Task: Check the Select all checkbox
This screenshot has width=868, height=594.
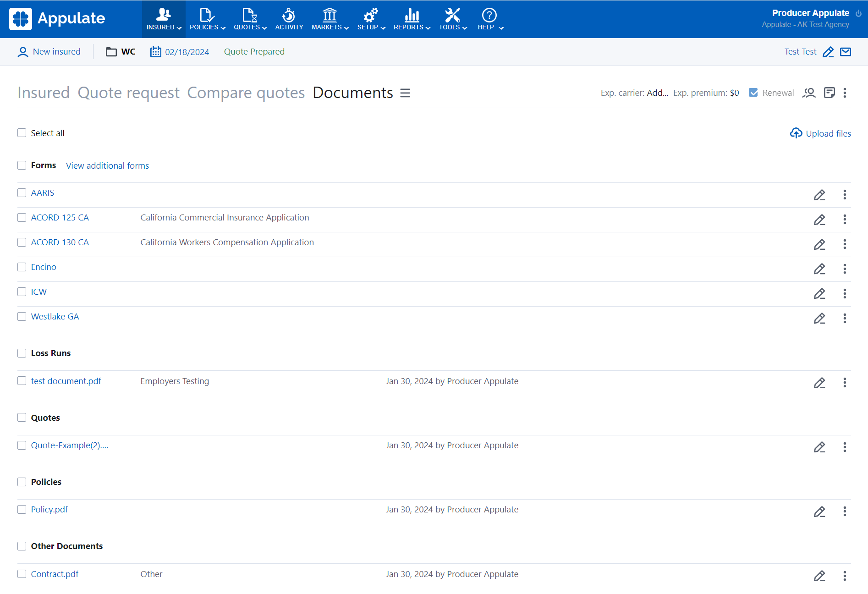Action: tap(22, 133)
